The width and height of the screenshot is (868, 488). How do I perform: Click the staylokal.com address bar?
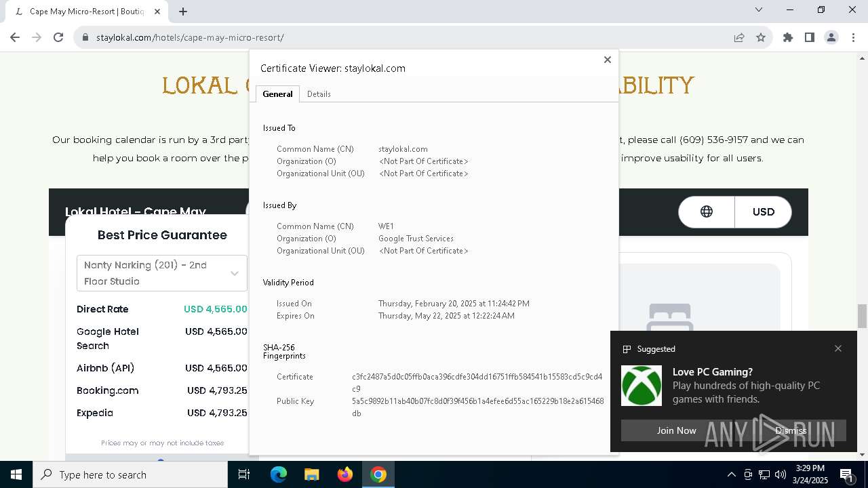click(x=407, y=37)
